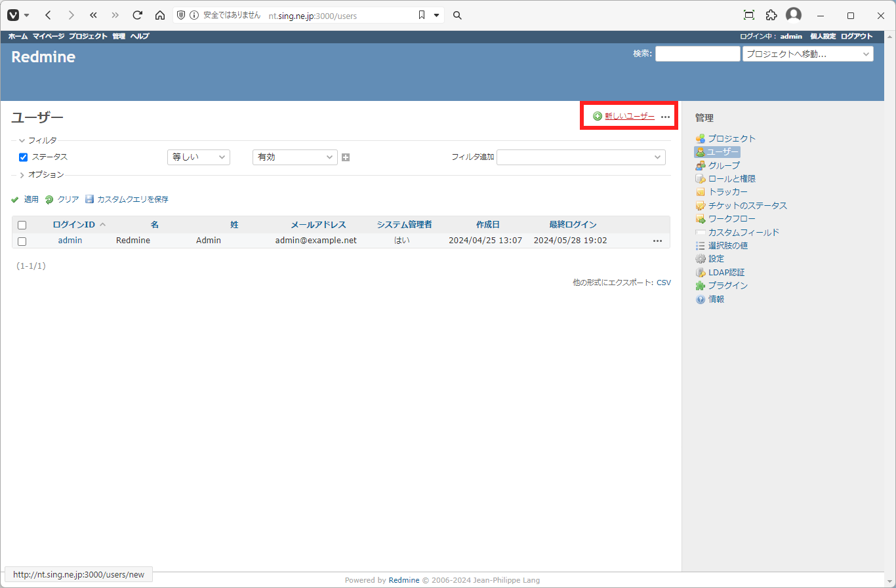Click the 新しいユーザー link

click(x=630, y=116)
